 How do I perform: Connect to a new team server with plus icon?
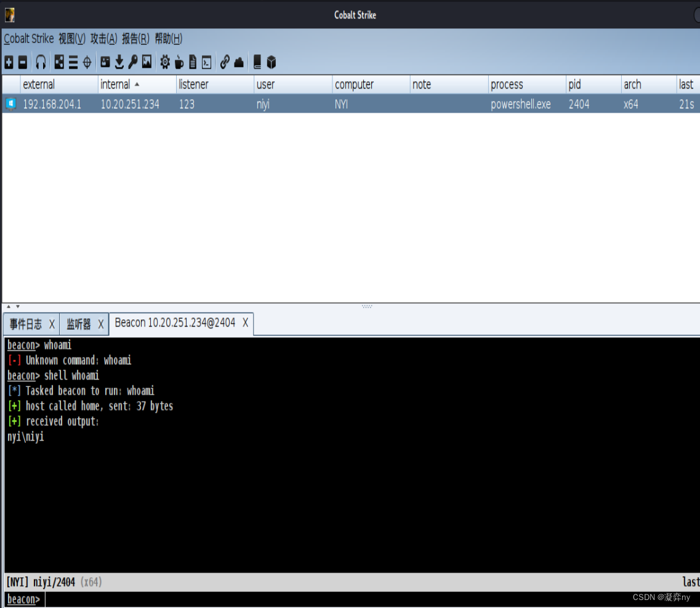pyautogui.click(x=9, y=62)
